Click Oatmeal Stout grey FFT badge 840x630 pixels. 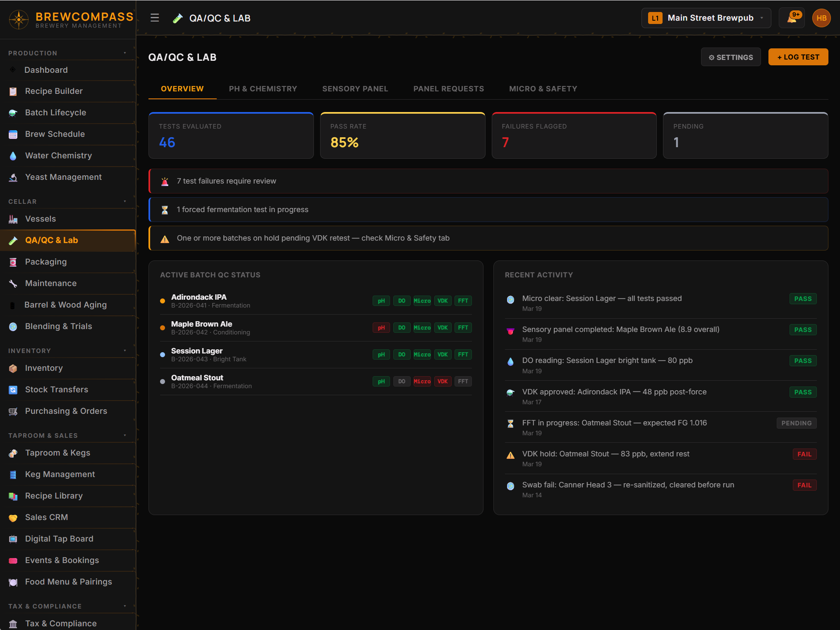click(463, 382)
